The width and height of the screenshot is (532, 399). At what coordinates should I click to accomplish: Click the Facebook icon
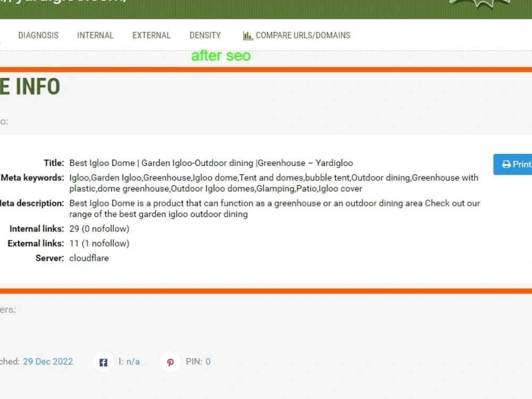[103, 362]
